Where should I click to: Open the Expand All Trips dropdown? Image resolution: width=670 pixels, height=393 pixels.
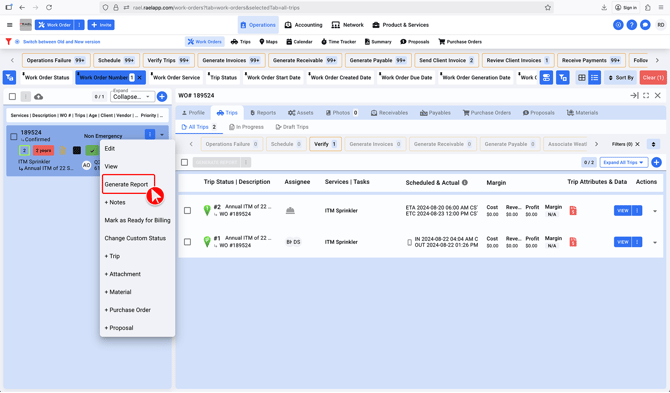(623, 162)
